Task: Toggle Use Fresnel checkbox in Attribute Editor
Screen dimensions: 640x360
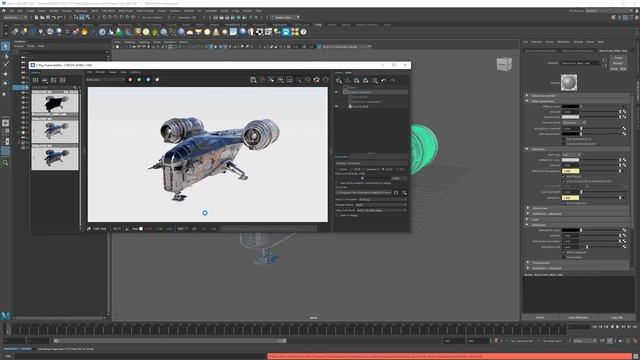Action: pyautogui.click(x=564, y=177)
